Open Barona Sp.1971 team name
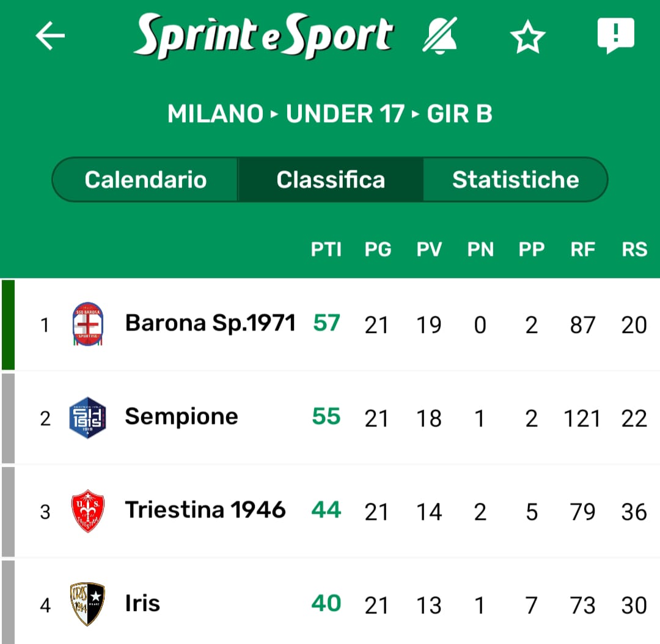This screenshot has height=644, width=660. (210, 323)
